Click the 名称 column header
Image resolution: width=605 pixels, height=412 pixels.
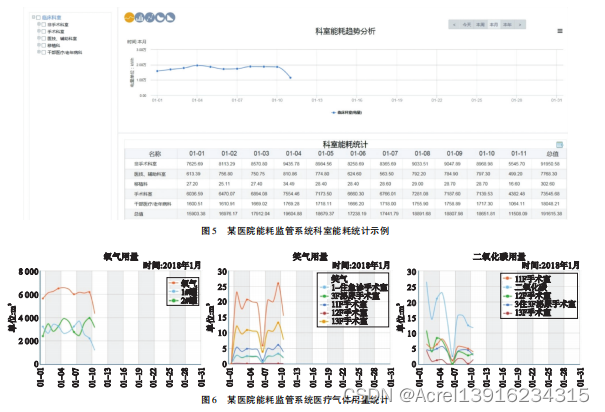click(x=155, y=154)
